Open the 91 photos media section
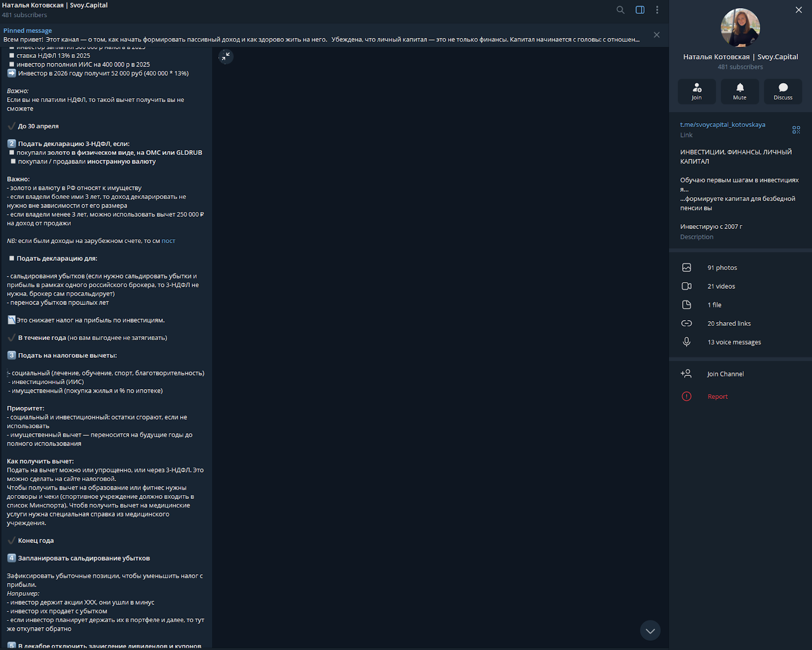The height and width of the screenshot is (650, 812). coord(722,267)
